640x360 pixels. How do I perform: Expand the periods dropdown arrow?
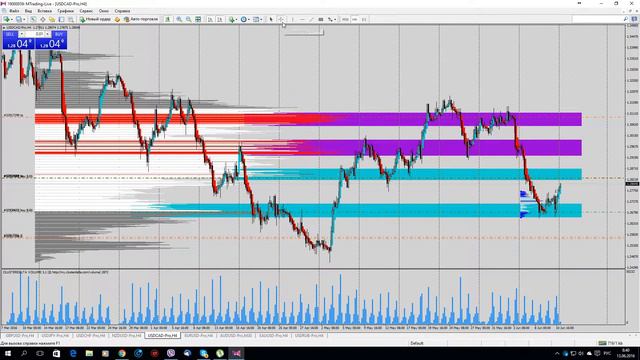[249, 19]
